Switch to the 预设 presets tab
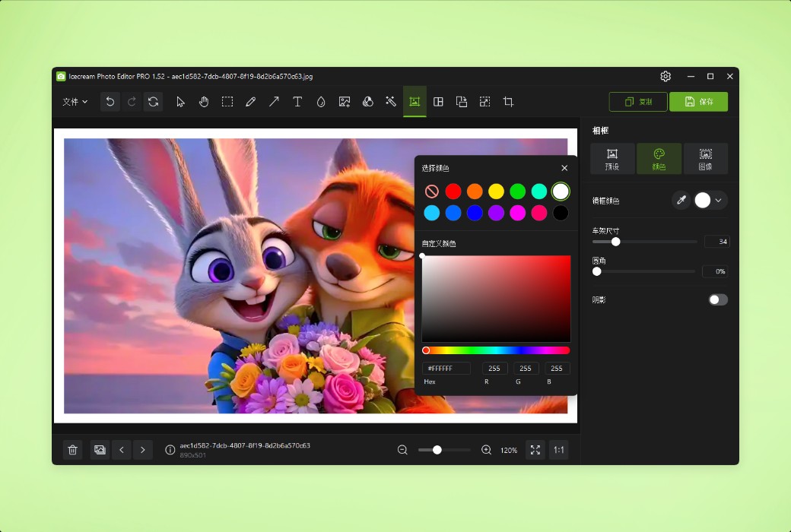 click(x=612, y=158)
